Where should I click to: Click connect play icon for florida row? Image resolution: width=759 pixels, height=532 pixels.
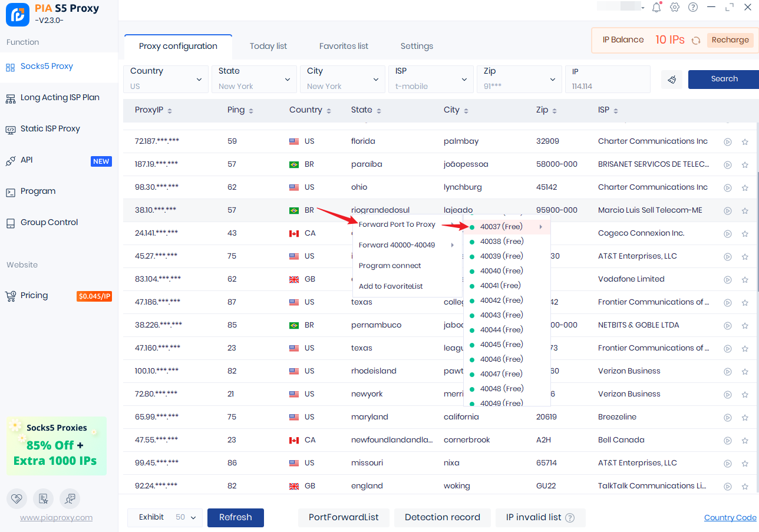point(728,141)
